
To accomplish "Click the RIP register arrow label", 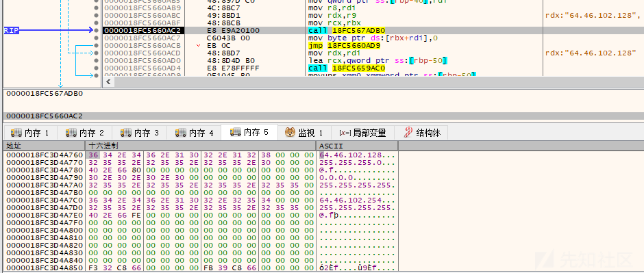I will (x=12, y=30).
